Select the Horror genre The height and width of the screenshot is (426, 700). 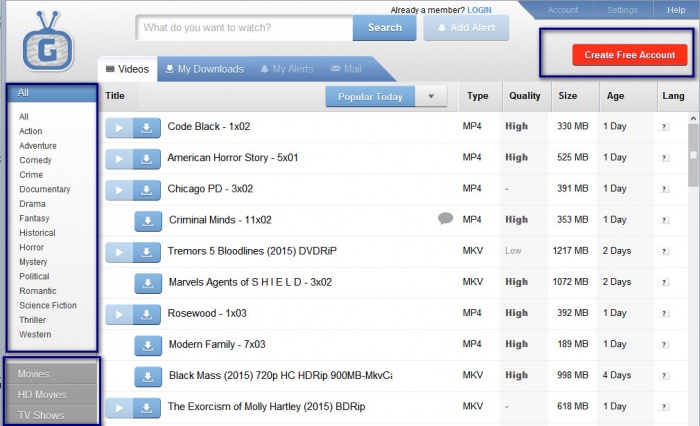click(x=31, y=247)
